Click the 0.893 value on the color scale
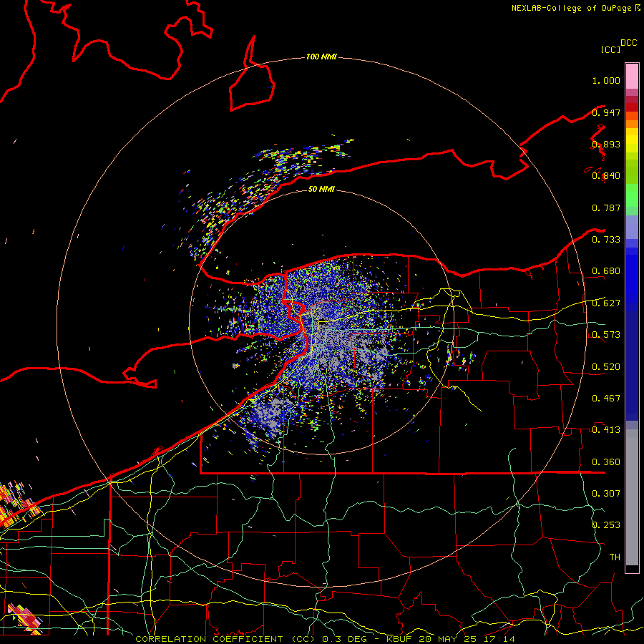Screen dimensions: 644x644 point(606,144)
